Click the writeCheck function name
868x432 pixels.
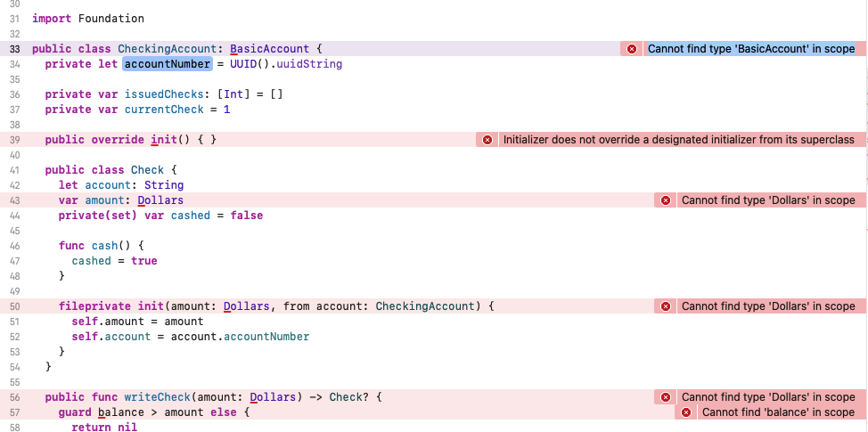tap(157, 397)
